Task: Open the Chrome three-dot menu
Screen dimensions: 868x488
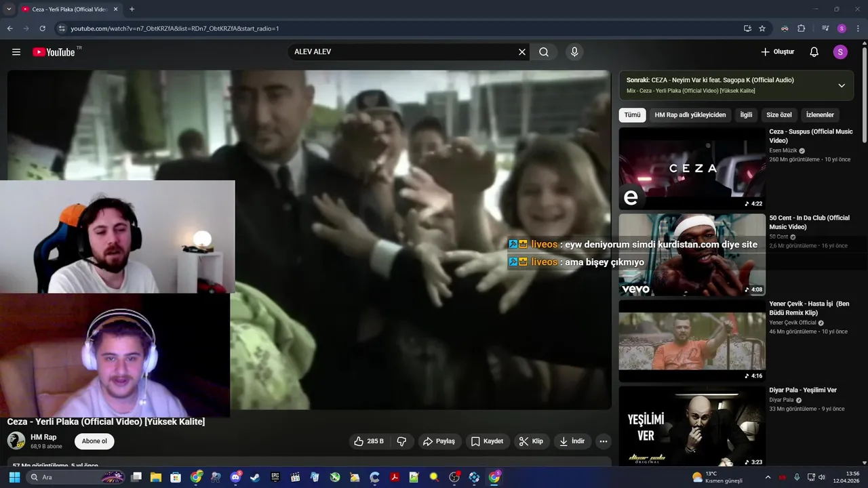Action: [x=858, y=28]
